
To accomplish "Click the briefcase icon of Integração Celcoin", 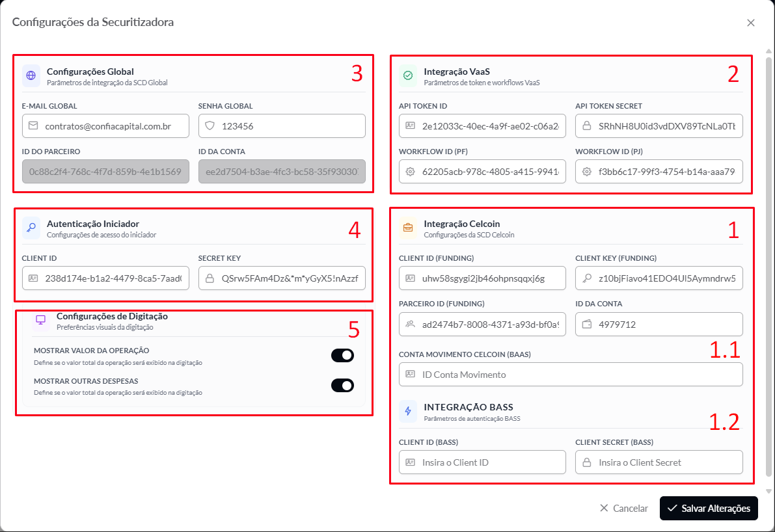I will click(x=408, y=228).
